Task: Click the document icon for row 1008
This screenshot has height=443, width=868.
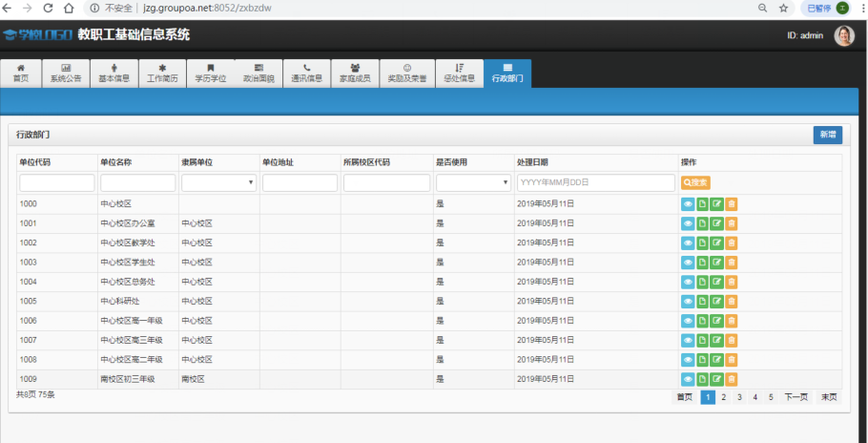Action: click(703, 360)
